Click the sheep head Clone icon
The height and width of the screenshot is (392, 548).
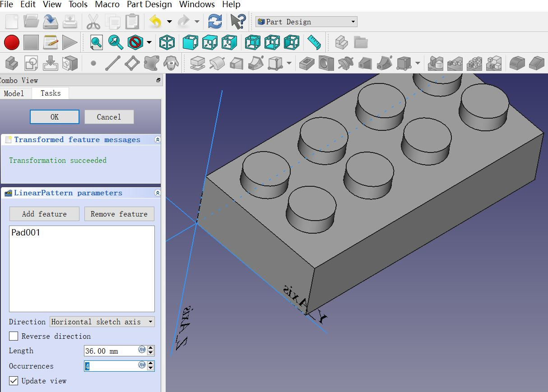tap(171, 63)
